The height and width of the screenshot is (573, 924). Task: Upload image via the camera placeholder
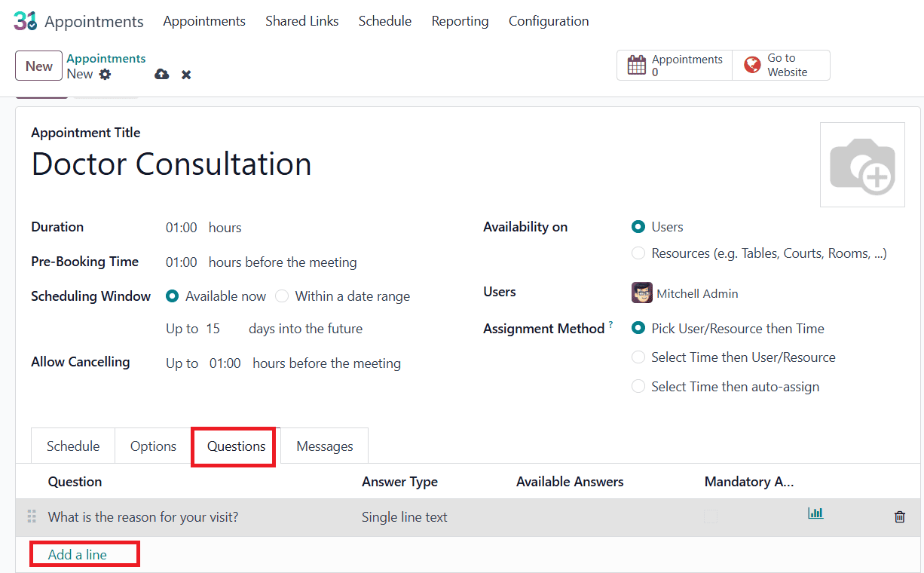coord(862,164)
